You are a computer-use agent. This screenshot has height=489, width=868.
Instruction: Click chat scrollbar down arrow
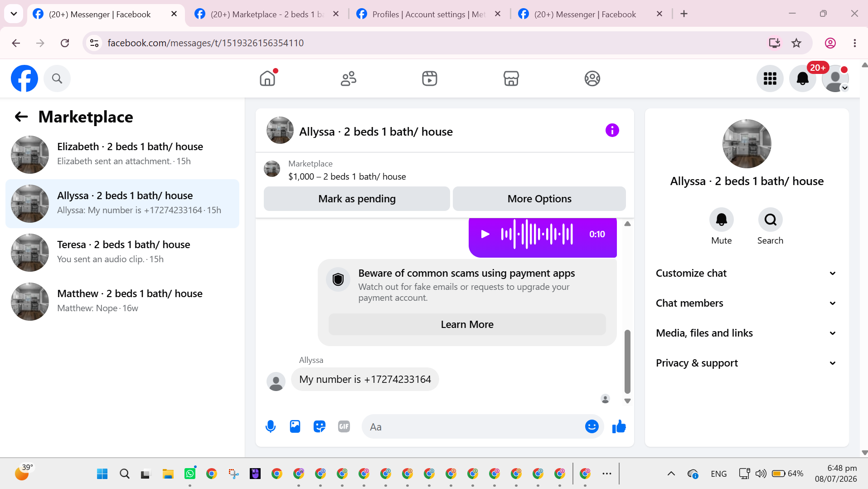point(627,401)
